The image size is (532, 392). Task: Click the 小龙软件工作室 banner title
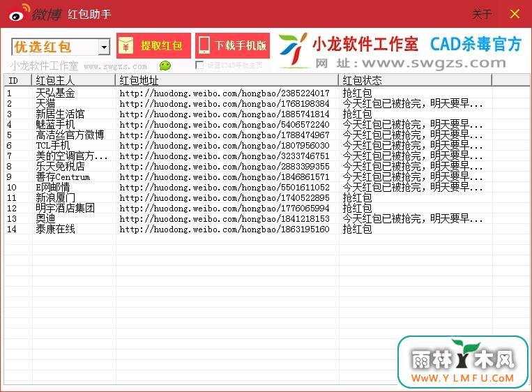(x=365, y=45)
